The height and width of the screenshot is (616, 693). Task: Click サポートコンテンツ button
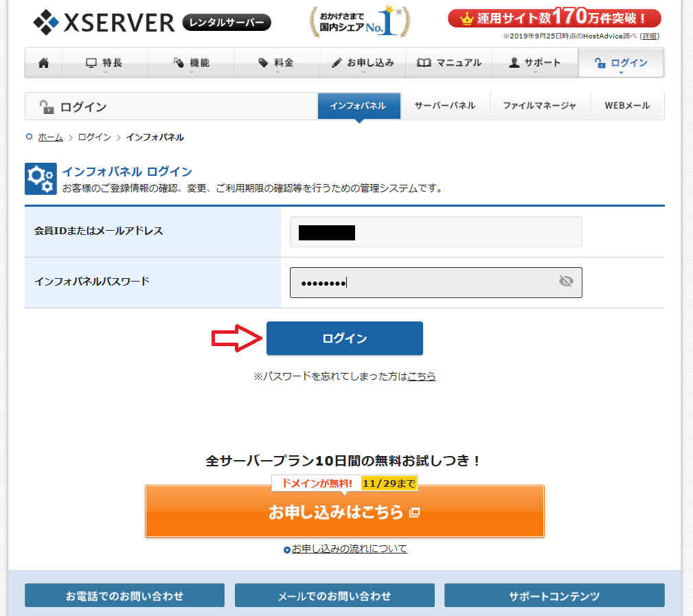pos(554,595)
